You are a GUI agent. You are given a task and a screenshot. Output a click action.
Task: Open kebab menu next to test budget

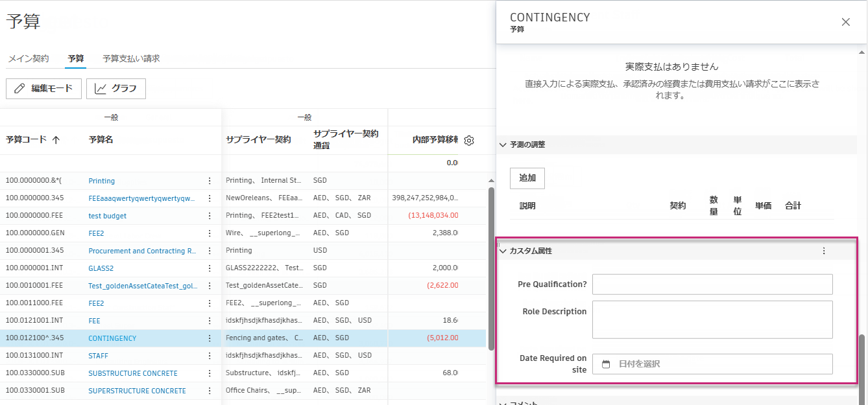pyautogui.click(x=209, y=215)
